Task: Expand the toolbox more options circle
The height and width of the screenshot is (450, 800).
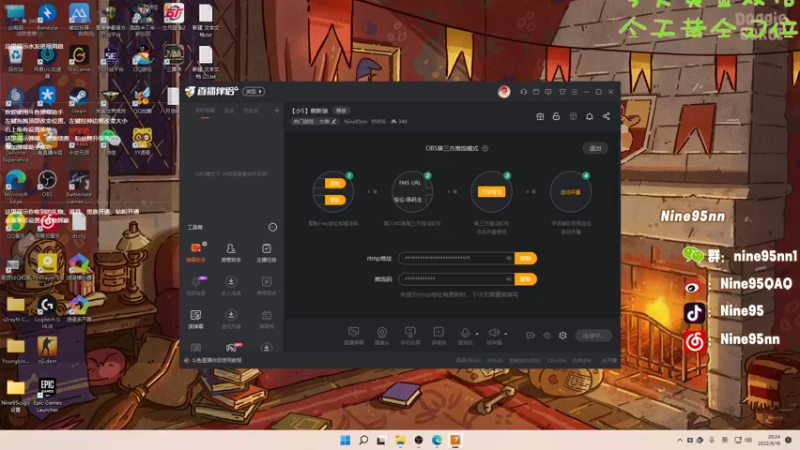Action: (x=272, y=227)
